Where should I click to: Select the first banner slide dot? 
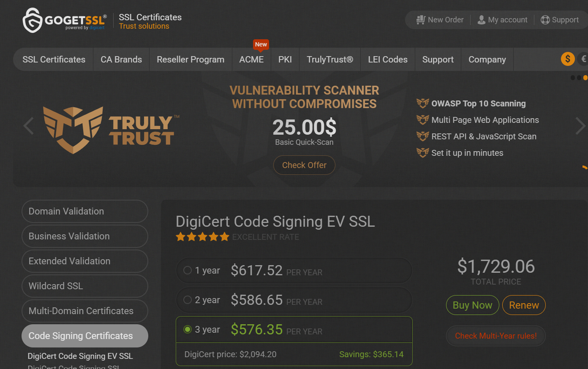(x=573, y=78)
